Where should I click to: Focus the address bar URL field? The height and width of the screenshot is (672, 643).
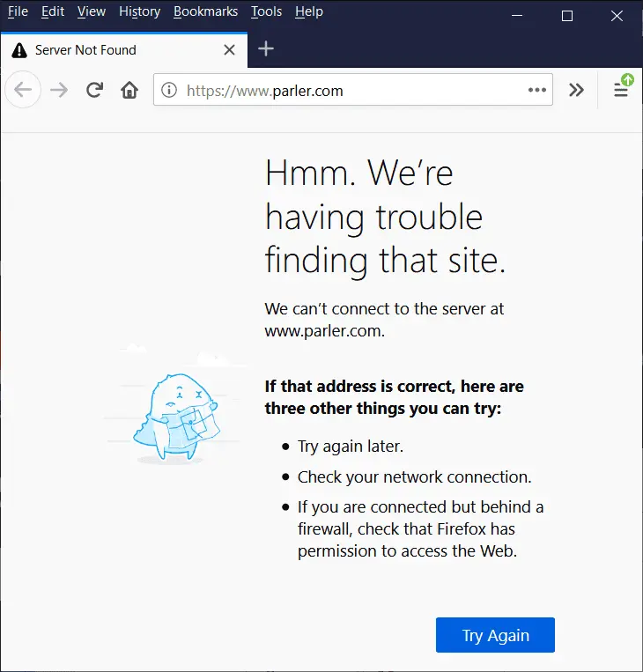click(352, 90)
